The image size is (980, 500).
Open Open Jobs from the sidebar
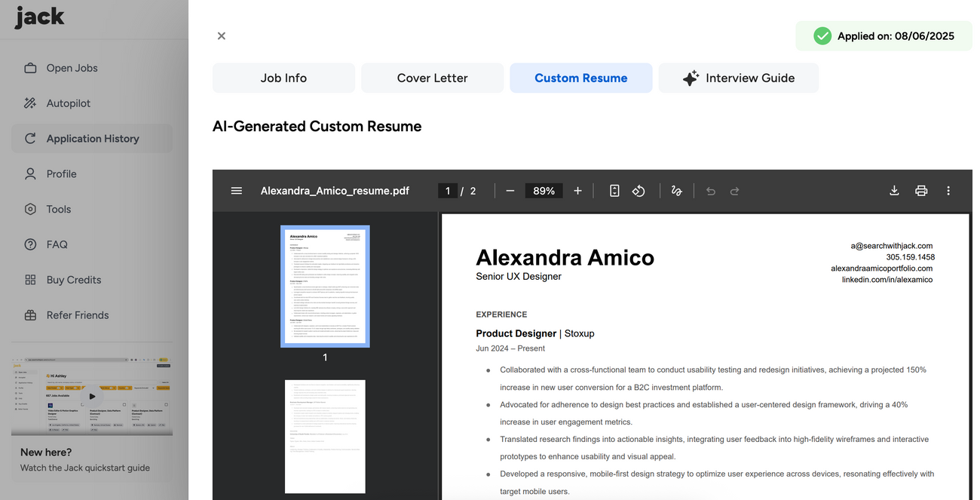[x=72, y=68]
